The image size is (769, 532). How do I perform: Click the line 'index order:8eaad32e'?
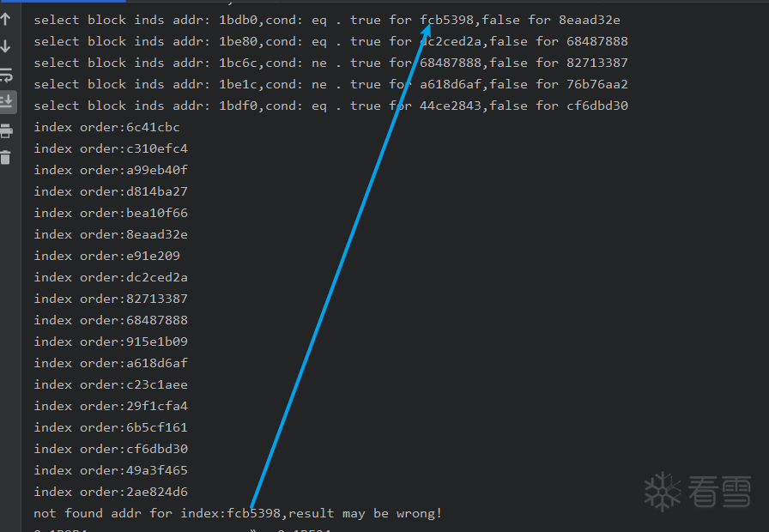(111, 234)
